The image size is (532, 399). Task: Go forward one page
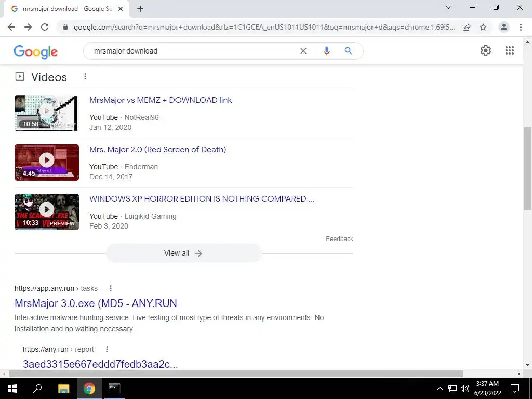(28, 27)
